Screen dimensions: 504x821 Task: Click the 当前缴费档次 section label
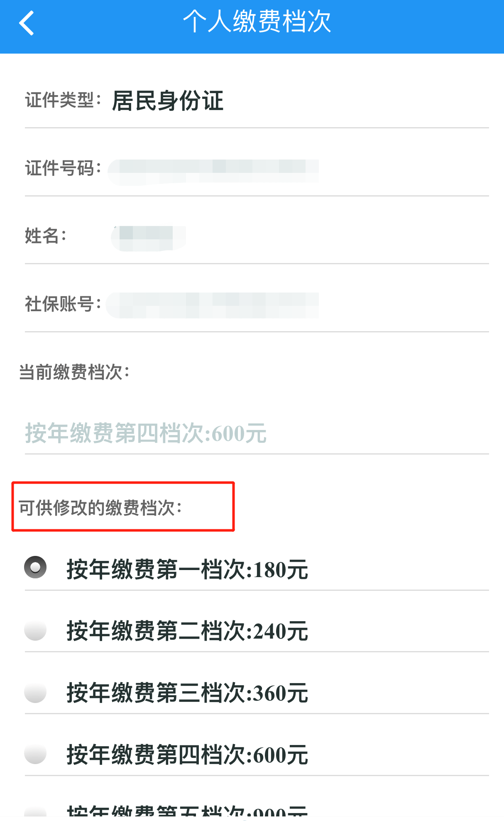[75, 372]
